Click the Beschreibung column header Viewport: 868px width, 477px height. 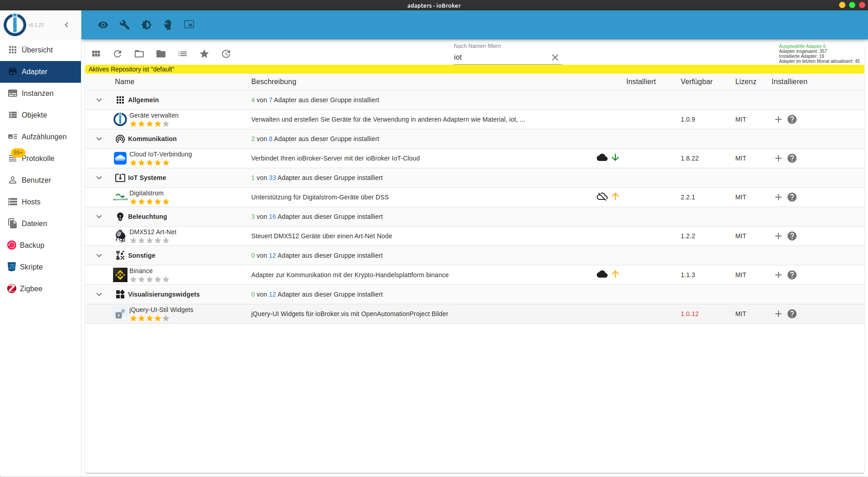(274, 82)
